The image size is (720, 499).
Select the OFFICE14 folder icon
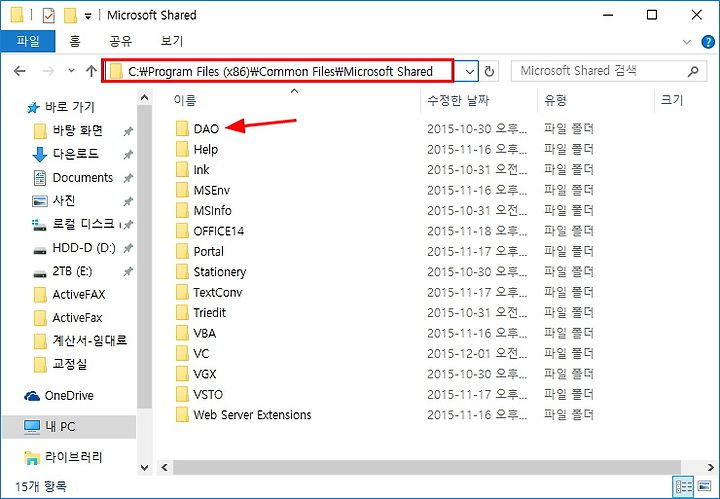pyautogui.click(x=183, y=231)
